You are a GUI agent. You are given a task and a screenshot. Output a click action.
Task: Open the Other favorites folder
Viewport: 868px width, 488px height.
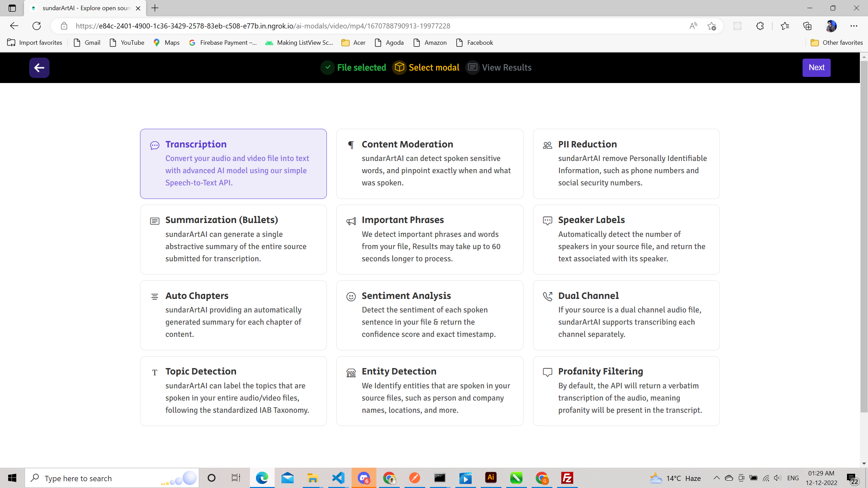click(x=836, y=42)
